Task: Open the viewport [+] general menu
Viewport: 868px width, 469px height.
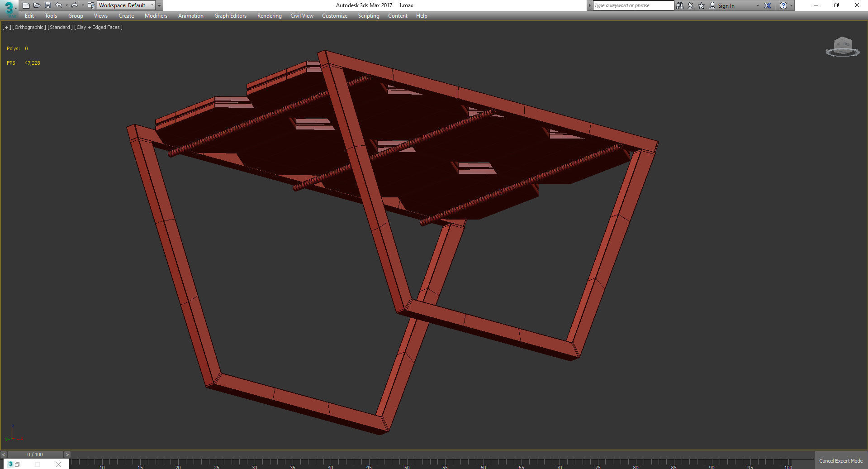Action: [x=6, y=27]
